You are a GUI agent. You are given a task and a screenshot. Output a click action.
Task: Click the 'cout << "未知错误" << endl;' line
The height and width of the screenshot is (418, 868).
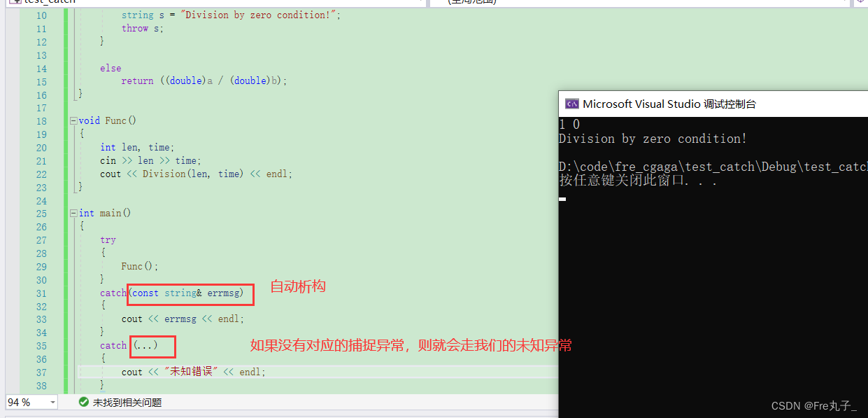pos(193,372)
